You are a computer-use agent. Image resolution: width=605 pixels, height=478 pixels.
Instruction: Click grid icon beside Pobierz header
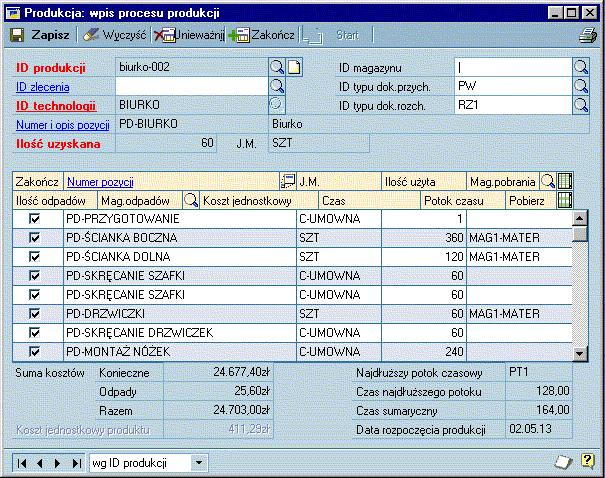564,200
